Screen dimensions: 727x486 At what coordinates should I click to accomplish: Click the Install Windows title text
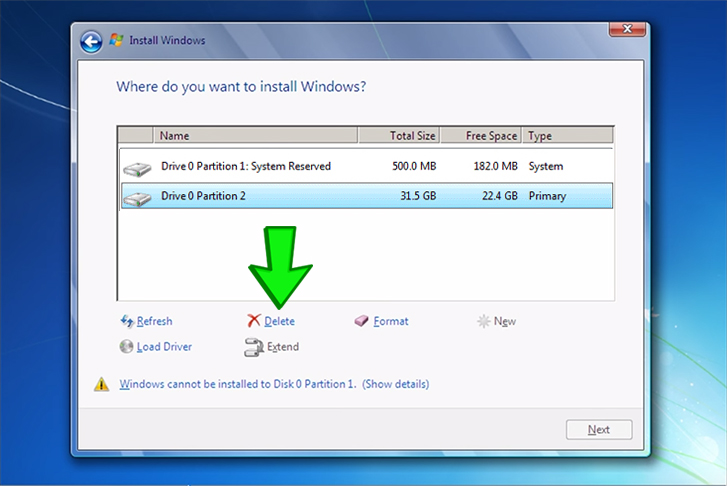point(167,40)
